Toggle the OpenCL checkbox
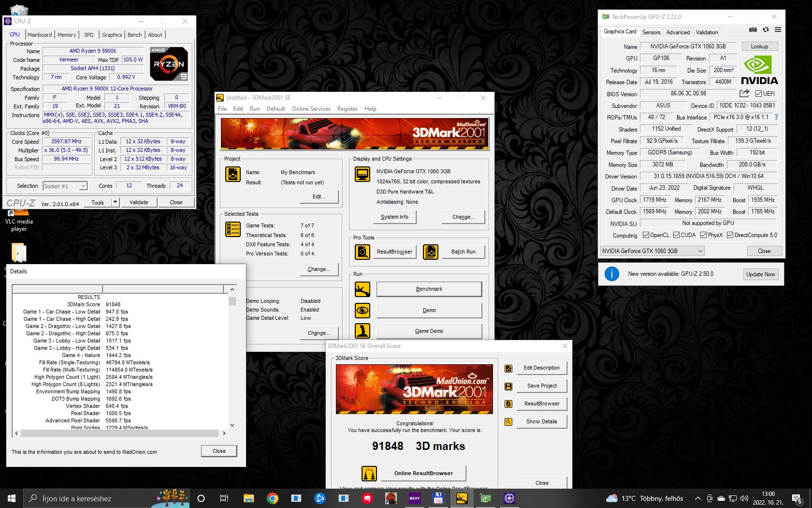The height and width of the screenshot is (508, 812). click(x=646, y=235)
